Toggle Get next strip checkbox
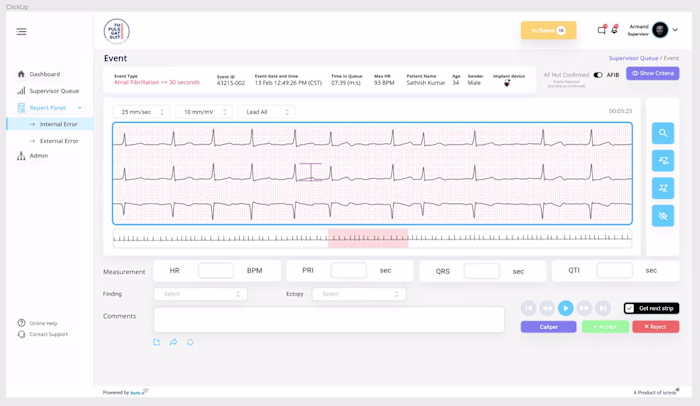 point(629,308)
